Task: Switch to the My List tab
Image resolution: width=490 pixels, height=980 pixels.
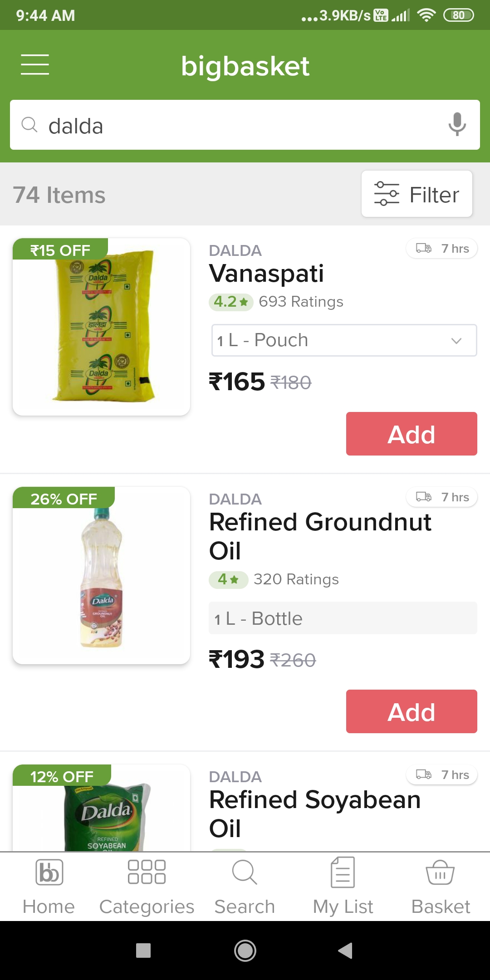Action: pyautogui.click(x=343, y=887)
